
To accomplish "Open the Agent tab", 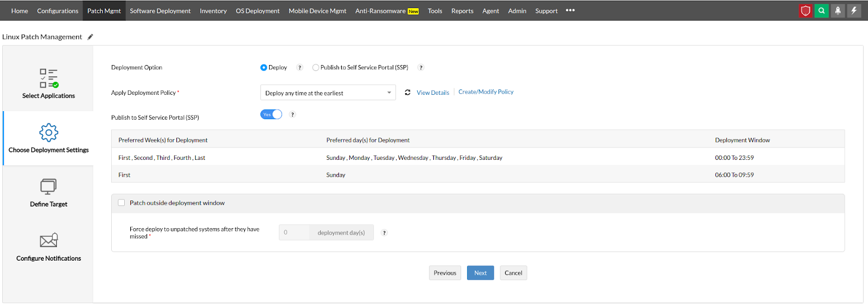I will coord(490,11).
